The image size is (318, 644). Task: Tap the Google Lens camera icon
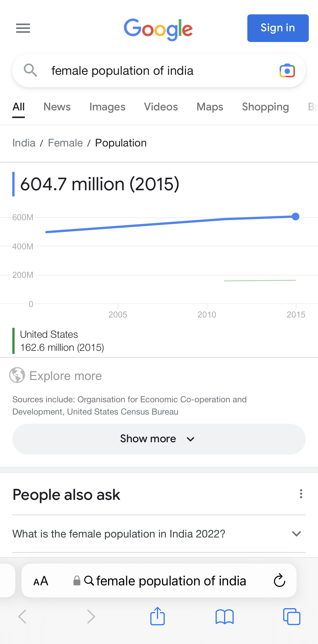click(x=287, y=71)
